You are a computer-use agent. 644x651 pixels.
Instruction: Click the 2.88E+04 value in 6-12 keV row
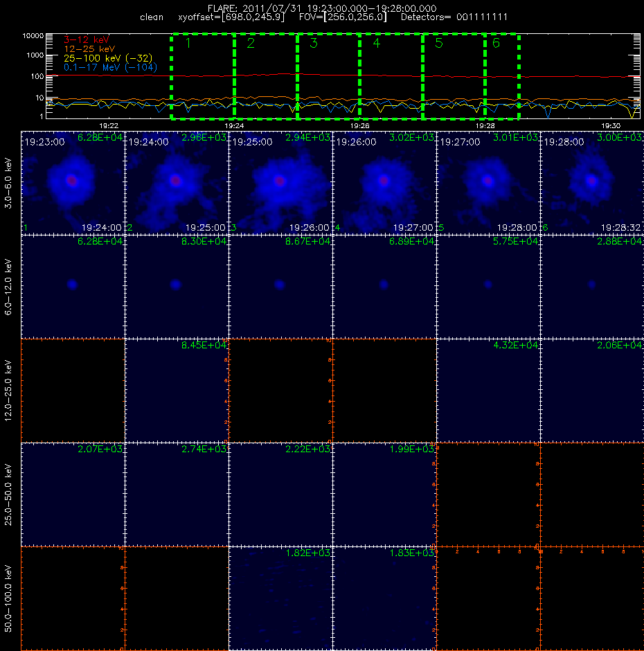point(620,241)
